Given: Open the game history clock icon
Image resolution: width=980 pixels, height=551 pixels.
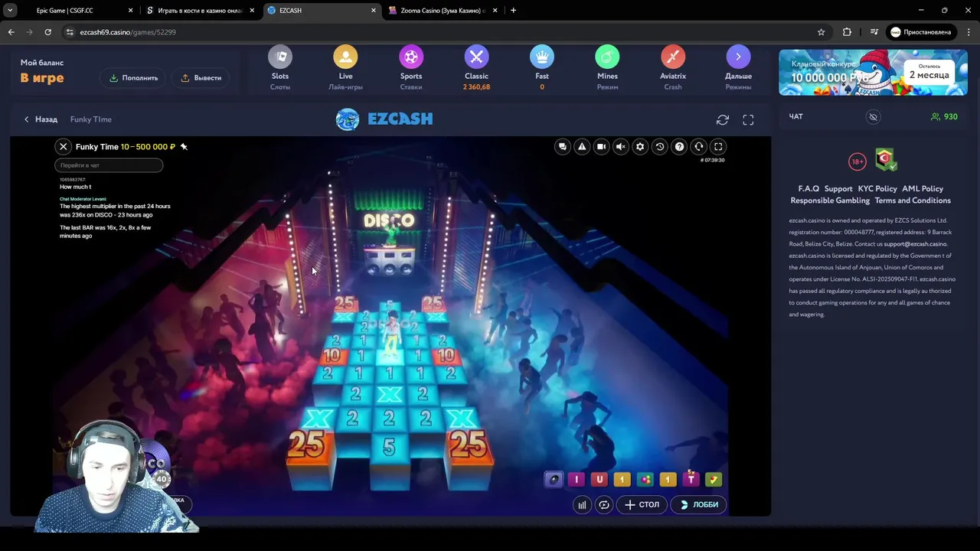Looking at the screenshot, I should click(660, 147).
